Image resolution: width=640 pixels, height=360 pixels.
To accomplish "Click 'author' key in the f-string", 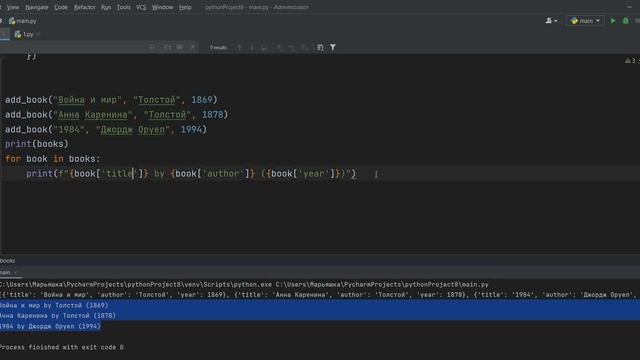I will 223,174.
